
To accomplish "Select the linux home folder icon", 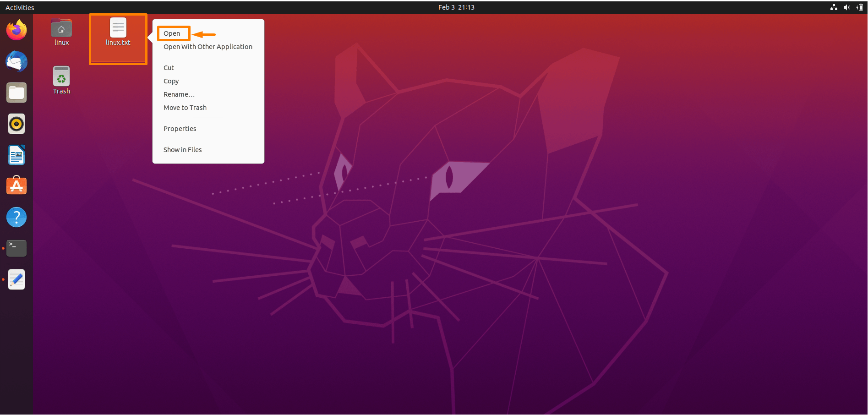I will pos(61,32).
